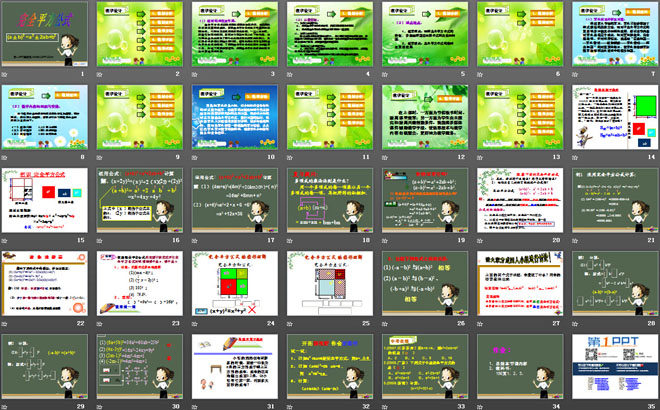Viewport: 660px width, 410px height.
Task: Select slide 3 green text thumbnail
Action: point(235,34)
